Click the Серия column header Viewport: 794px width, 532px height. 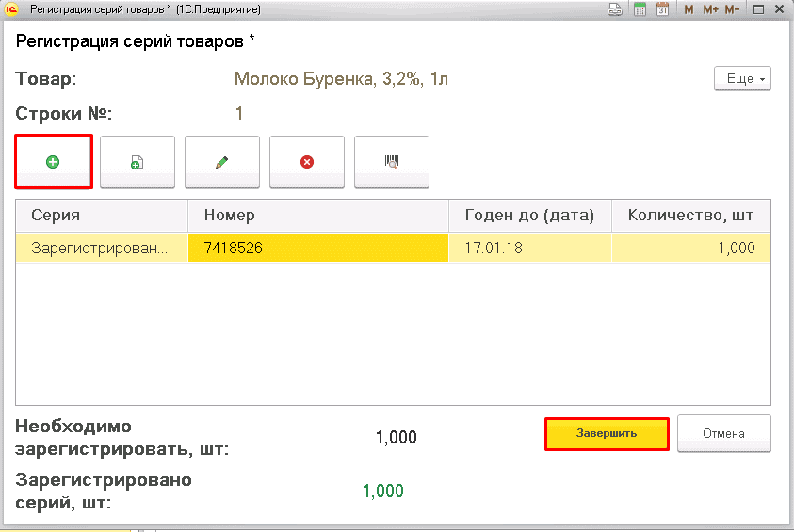tap(102, 215)
